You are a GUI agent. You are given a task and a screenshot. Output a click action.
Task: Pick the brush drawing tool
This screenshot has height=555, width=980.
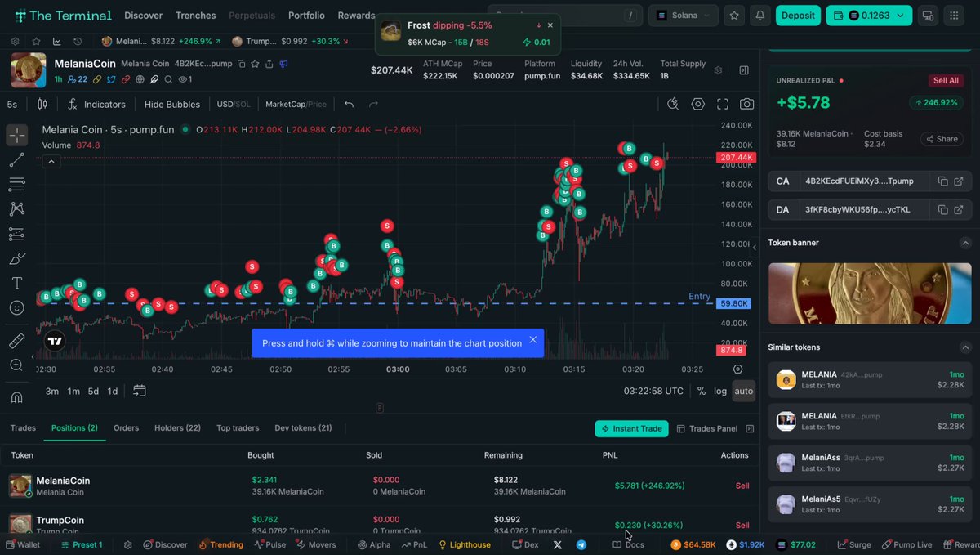[x=16, y=259]
